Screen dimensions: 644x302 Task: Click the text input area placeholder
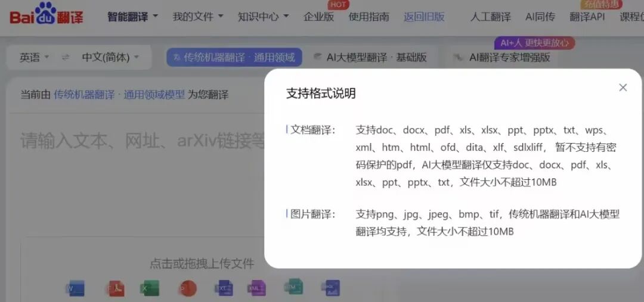click(142, 141)
